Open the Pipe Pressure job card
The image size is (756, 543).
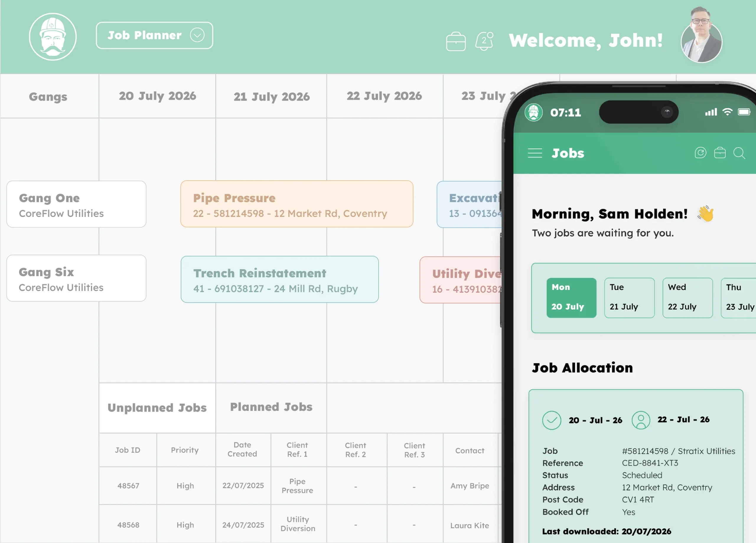coord(297,204)
